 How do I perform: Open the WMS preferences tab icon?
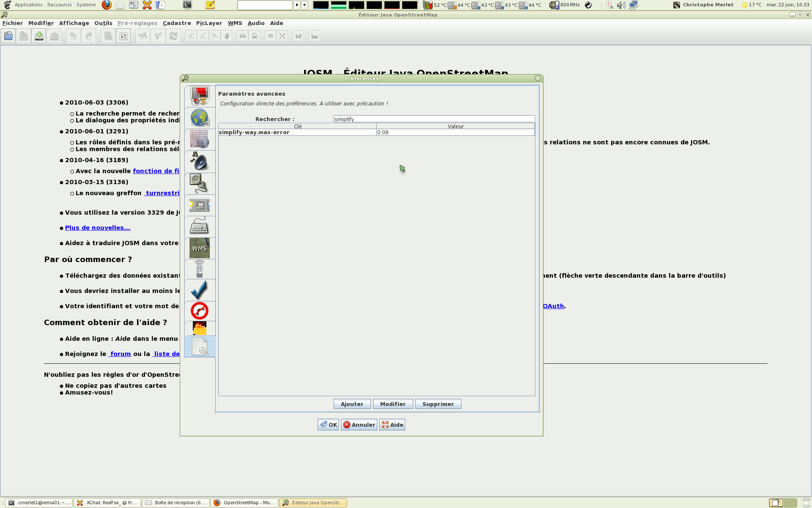coord(200,248)
